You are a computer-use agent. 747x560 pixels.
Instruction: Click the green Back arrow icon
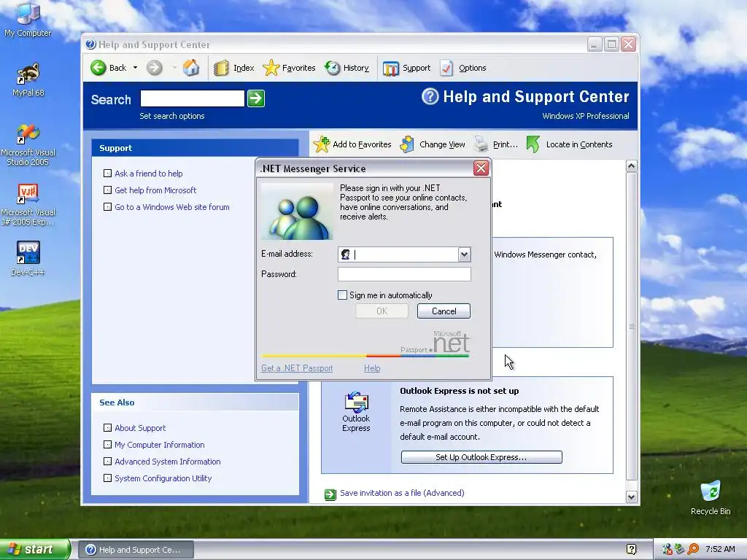pyautogui.click(x=98, y=68)
